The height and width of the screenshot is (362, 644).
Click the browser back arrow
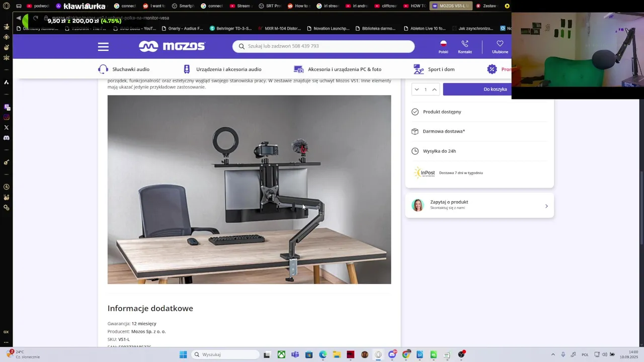click(19, 18)
